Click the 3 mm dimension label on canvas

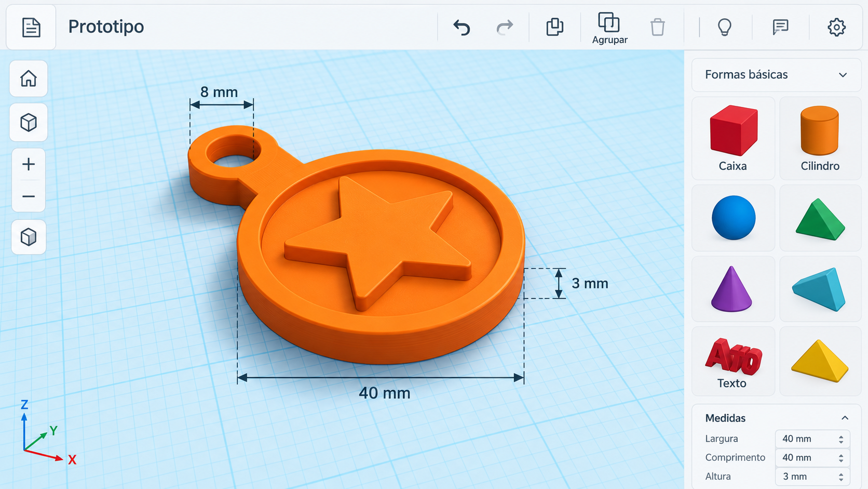tap(590, 283)
